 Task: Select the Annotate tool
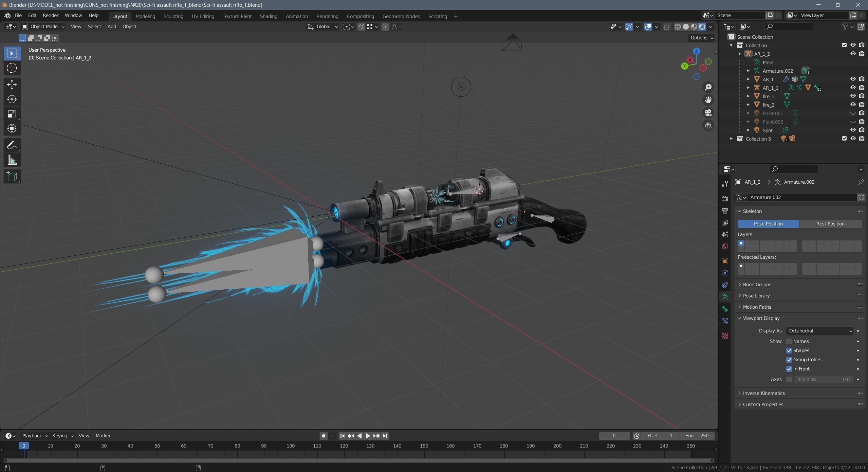click(12, 145)
